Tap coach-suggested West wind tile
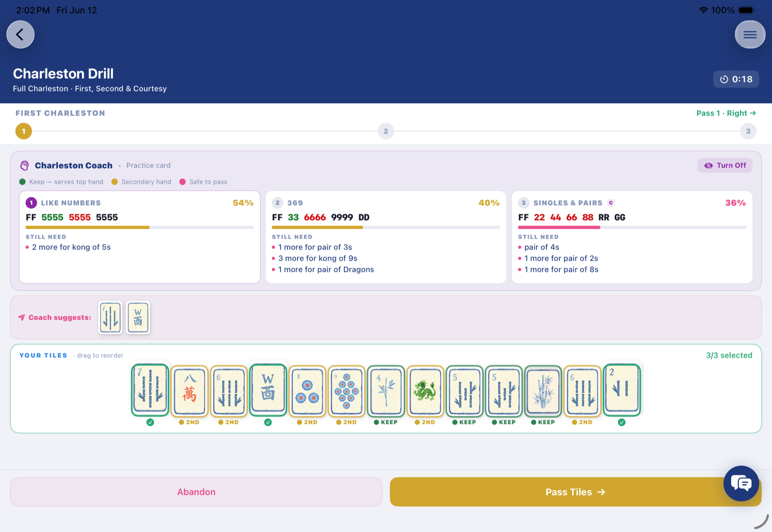The height and width of the screenshot is (532, 772). (x=138, y=317)
